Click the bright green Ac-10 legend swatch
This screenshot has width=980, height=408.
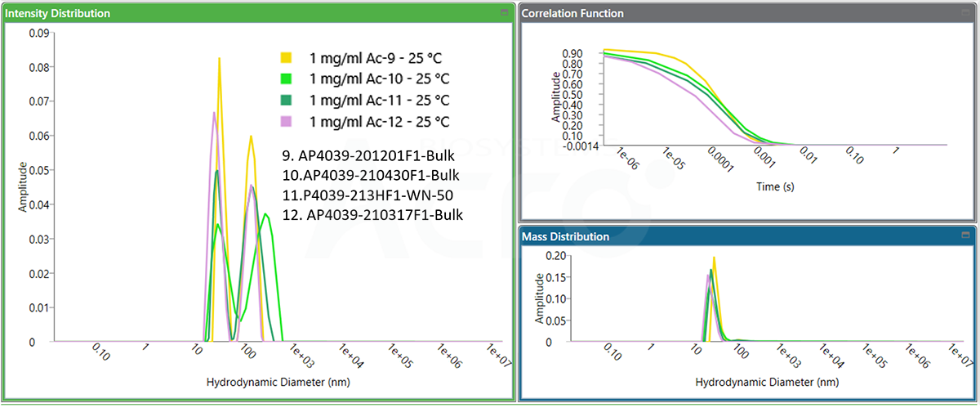(286, 79)
